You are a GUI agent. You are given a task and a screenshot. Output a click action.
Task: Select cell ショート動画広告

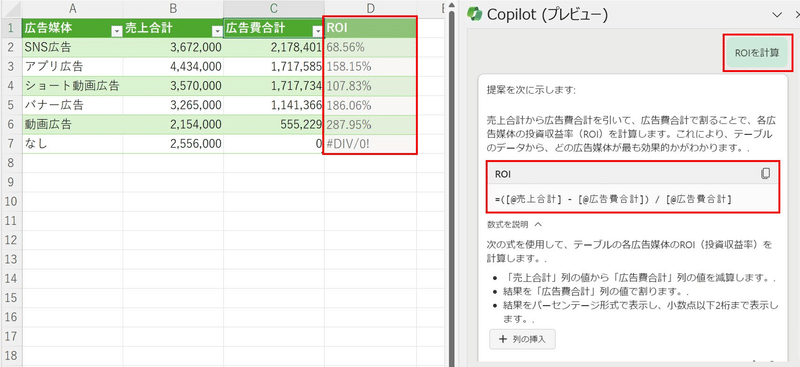(x=72, y=86)
